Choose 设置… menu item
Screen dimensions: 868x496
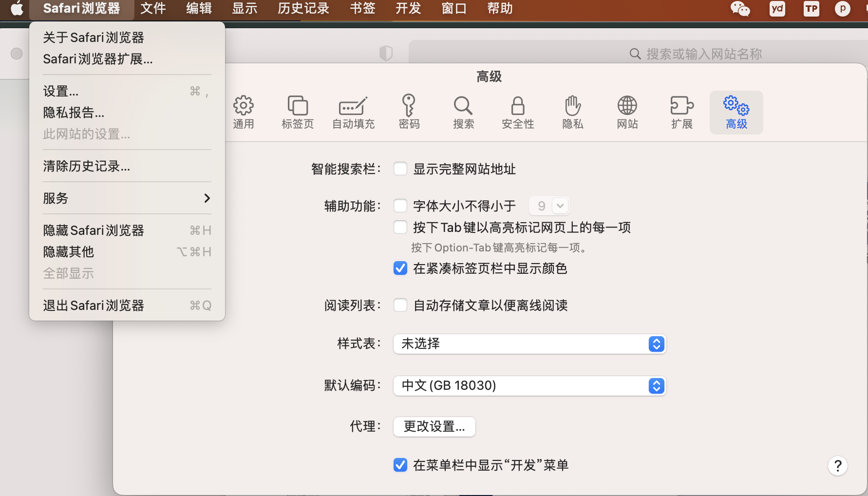tap(127, 91)
